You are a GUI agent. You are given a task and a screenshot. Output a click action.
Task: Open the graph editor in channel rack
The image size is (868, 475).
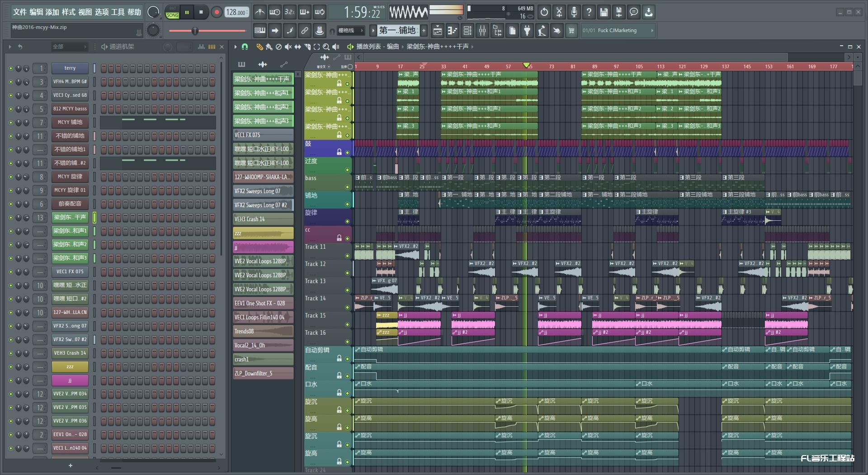[x=201, y=47]
